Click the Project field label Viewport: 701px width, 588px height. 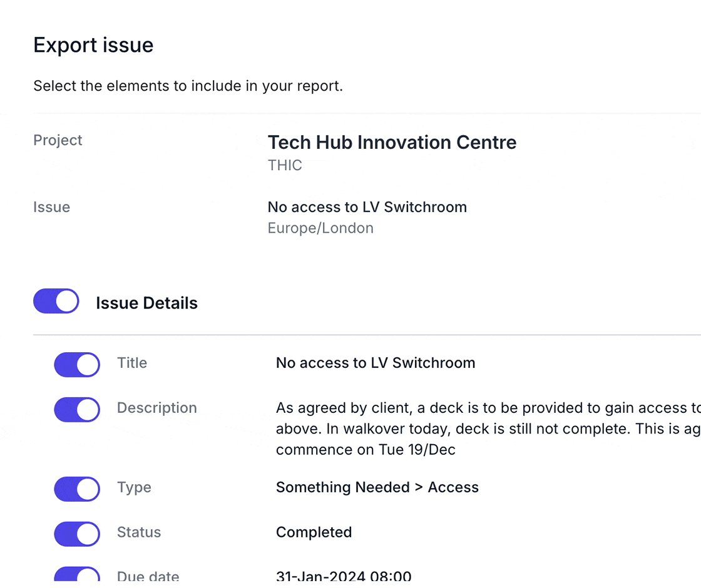pyautogui.click(x=58, y=140)
